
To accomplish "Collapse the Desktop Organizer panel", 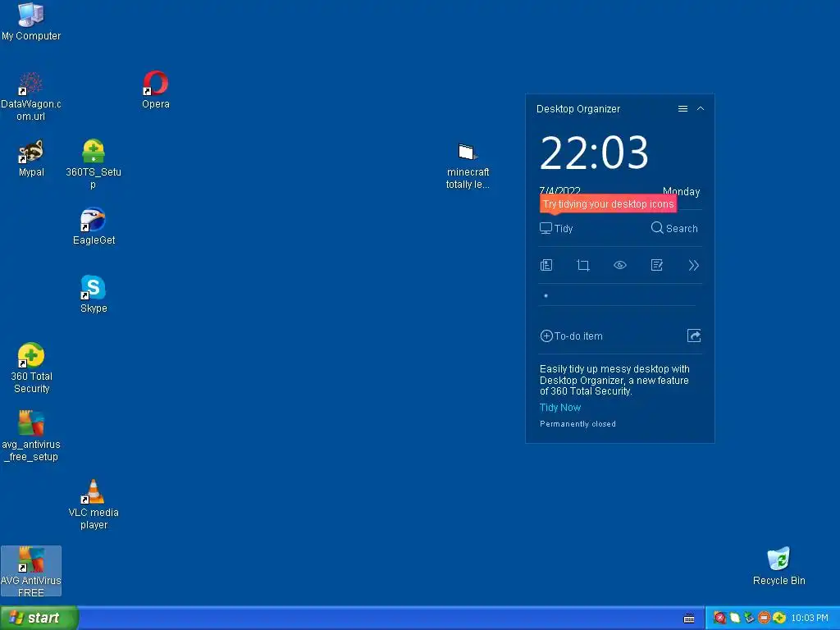I will tap(701, 109).
